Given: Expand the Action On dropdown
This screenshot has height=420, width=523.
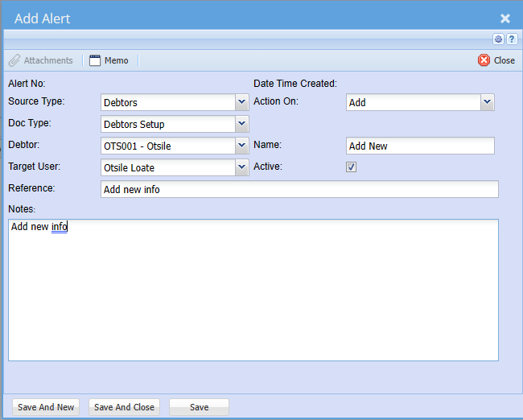Looking at the screenshot, I should pyautogui.click(x=487, y=102).
